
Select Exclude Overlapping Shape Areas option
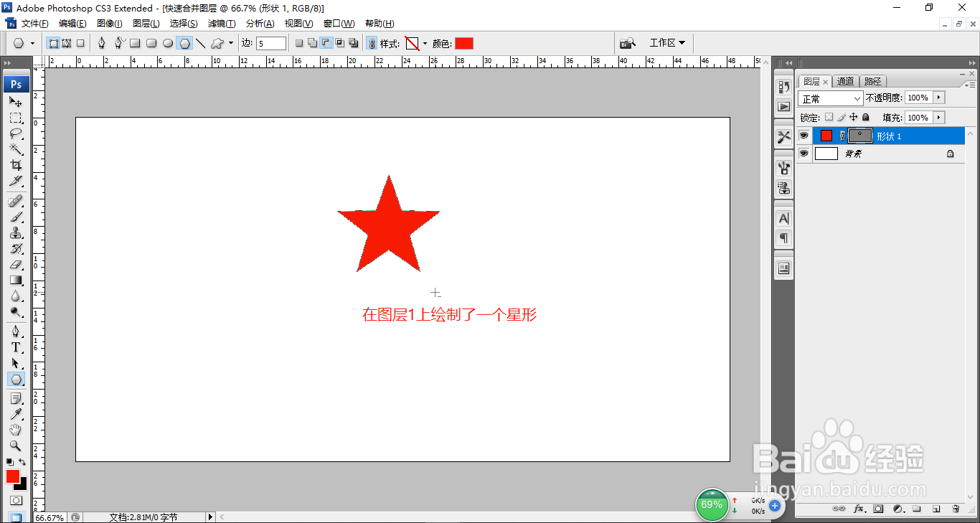(x=354, y=44)
